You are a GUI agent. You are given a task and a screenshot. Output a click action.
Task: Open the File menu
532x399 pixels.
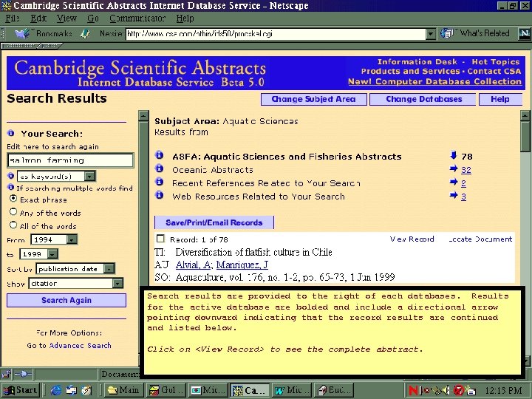pos(13,18)
